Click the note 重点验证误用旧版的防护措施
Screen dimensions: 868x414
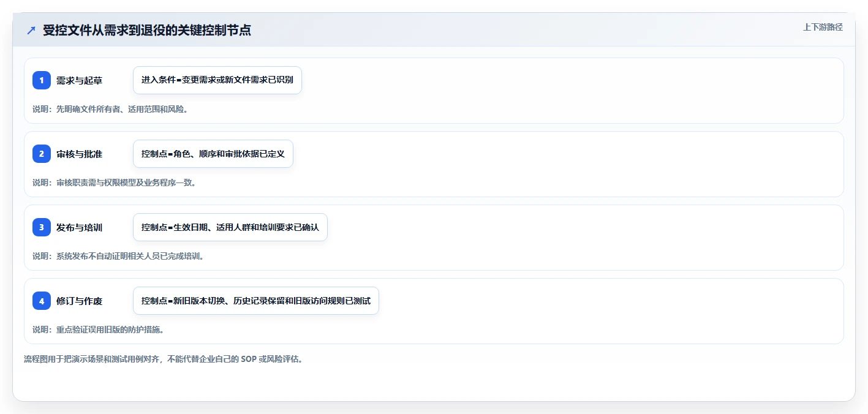(x=98, y=329)
